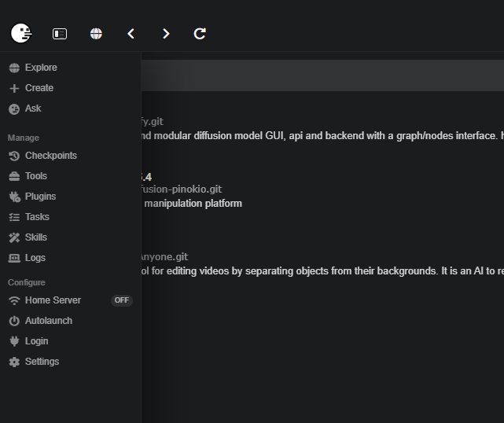Viewport: 504px width, 423px height.
Task: Go back with the left arrow
Action: tap(131, 34)
